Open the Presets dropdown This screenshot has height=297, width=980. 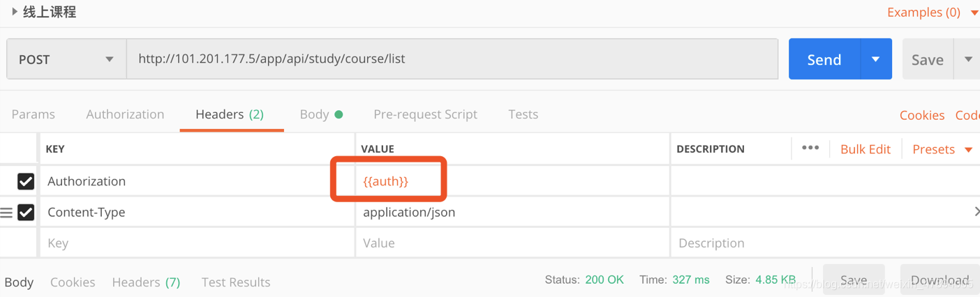tap(942, 149)
